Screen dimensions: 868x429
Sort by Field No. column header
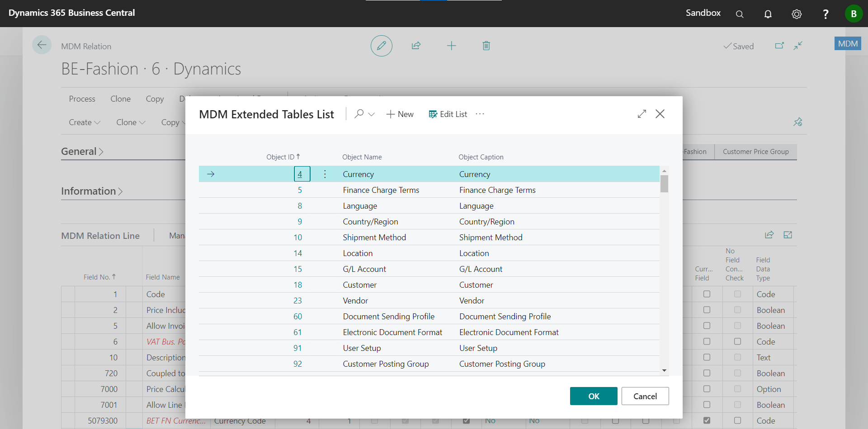99,277
